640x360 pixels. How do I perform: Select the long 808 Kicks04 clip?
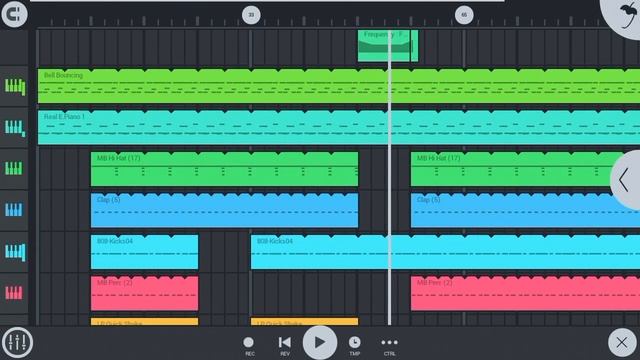[445, 252]
